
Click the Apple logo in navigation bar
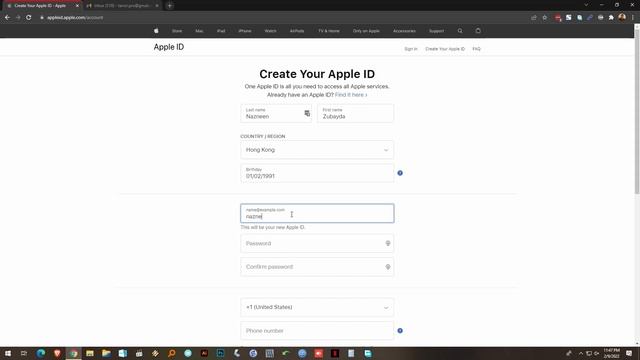(x=156, y=31)
